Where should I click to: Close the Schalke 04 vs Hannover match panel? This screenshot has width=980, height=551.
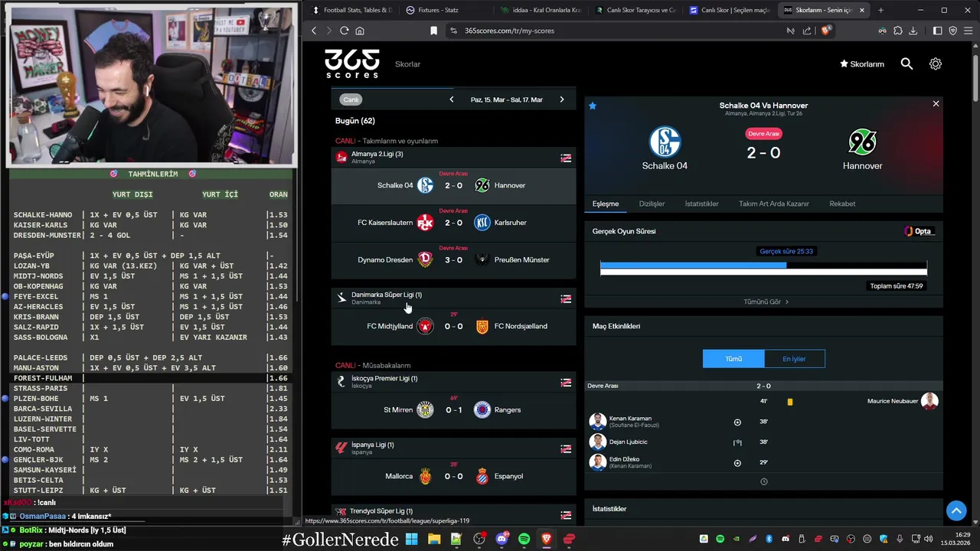[936, 103]
